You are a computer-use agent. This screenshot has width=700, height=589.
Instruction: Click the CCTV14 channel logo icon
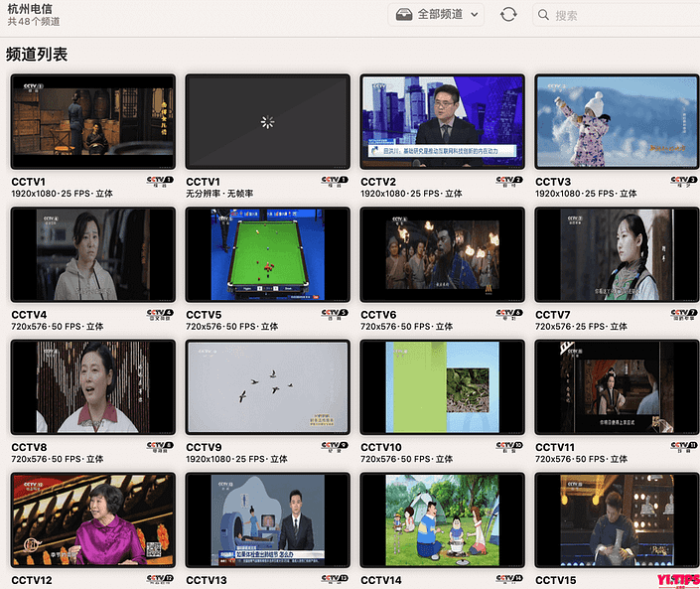click(x=509, y=580)
